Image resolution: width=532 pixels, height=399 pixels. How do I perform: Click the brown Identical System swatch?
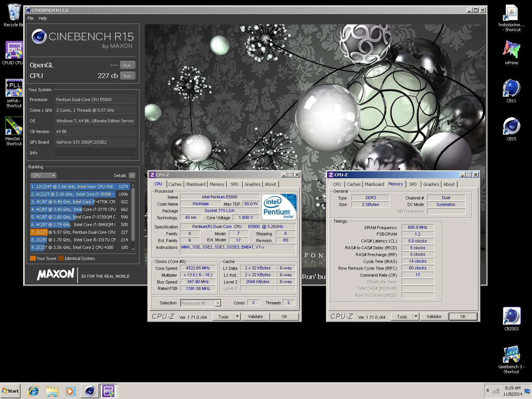coord(61,258)
